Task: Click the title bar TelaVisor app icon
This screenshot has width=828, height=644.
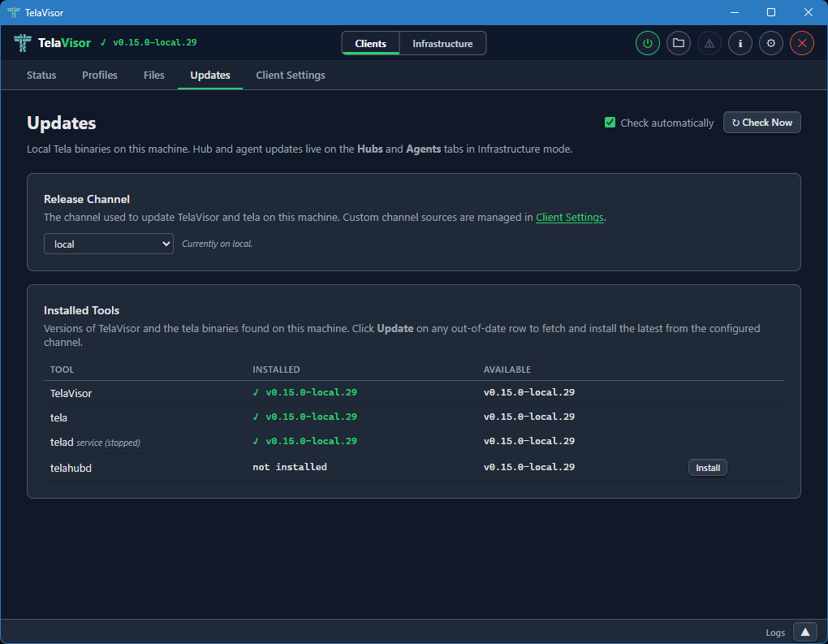Action: click(13, 12)
